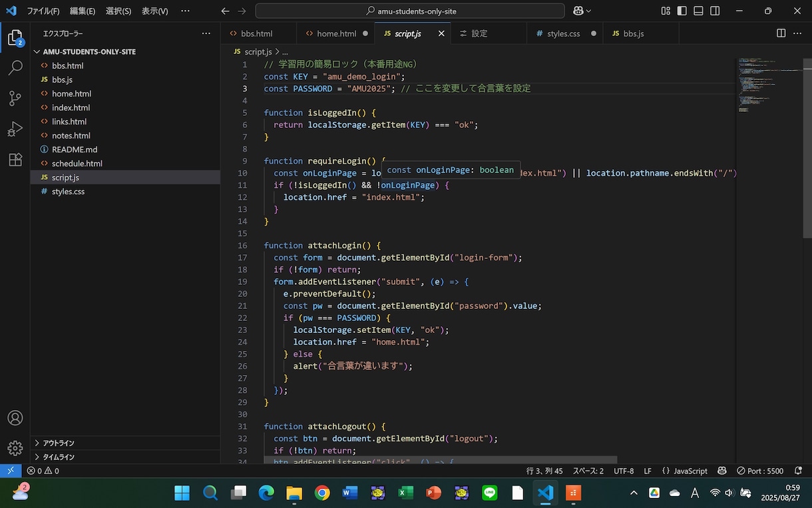
Task: Click the editor's vertical scrollbar
Action: tap(807, 148)
